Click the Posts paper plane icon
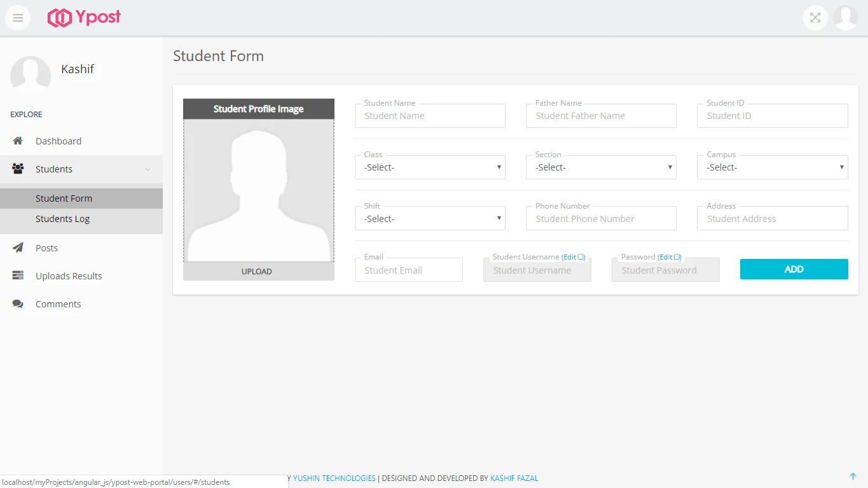 pyautogui.click(x=18, y=248)
